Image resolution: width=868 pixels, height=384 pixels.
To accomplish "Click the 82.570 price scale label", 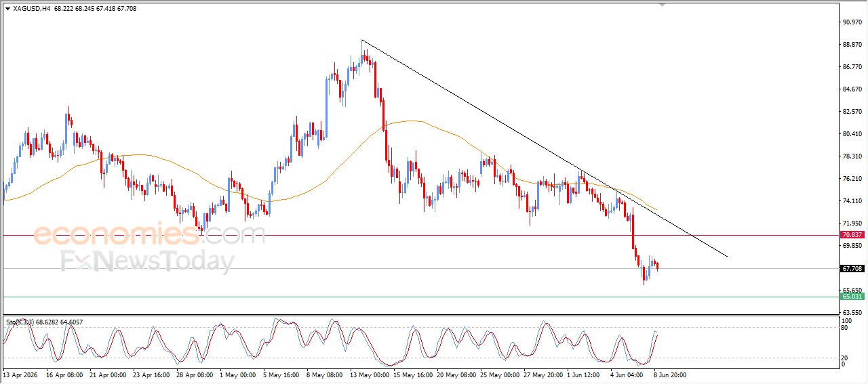I will coord(852,112).
